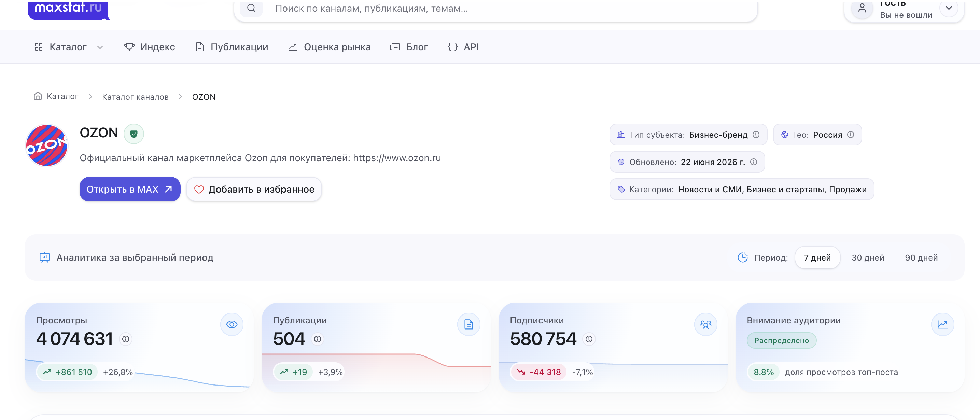Image resolution: width=980 pixels, height=420 pixels.
Task: Click the Подписчики people icon
Action: pos(706,324)
